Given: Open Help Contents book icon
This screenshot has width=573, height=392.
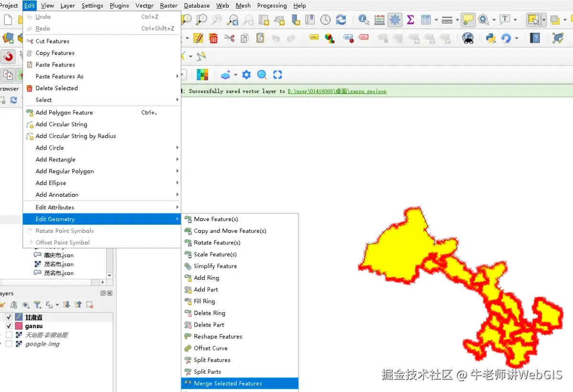Looking at the screenshot, I should pos(535,38).
